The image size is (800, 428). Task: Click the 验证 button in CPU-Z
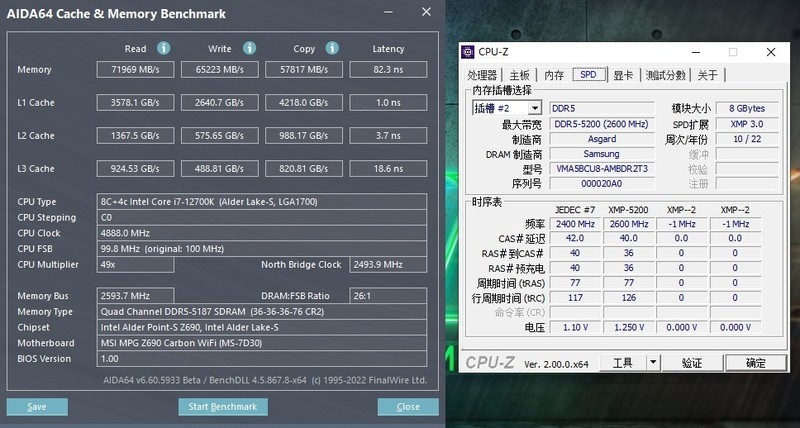tap(692, 363)
